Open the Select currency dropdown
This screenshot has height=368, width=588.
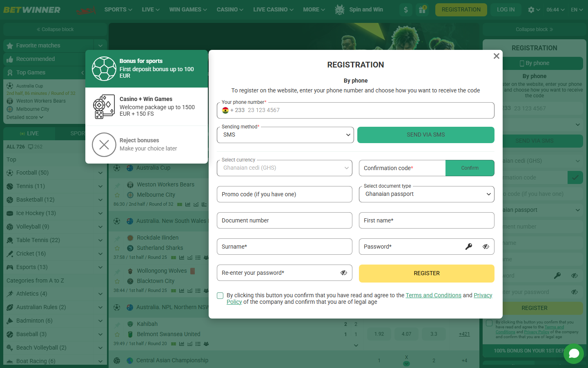[285, 168]
